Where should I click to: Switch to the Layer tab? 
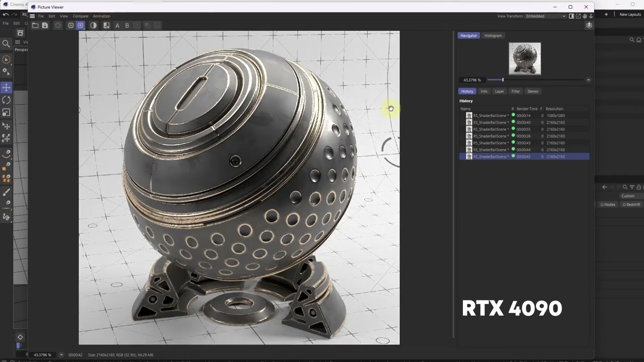pos(499,92)
